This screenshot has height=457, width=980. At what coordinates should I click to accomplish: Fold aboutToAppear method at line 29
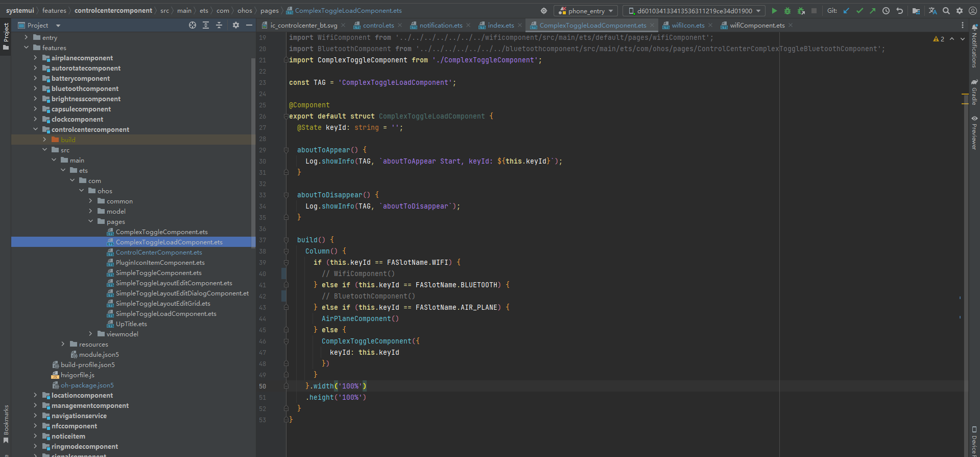(286, 150)
